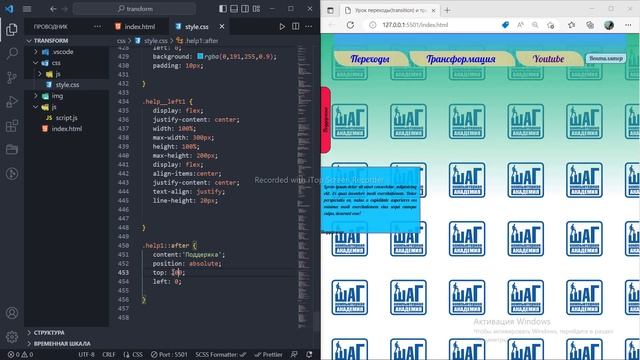Click the SCSS Formatter status item
Screen dimensions: 640x360
(x=220, y=354)
